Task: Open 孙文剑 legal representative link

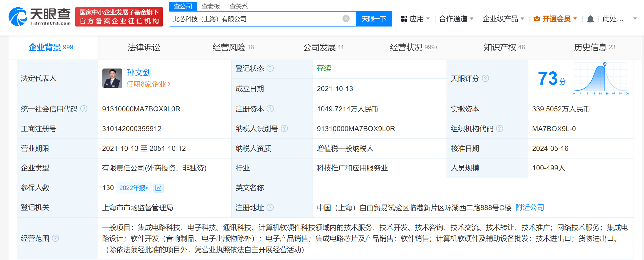Action: (139, 72)
